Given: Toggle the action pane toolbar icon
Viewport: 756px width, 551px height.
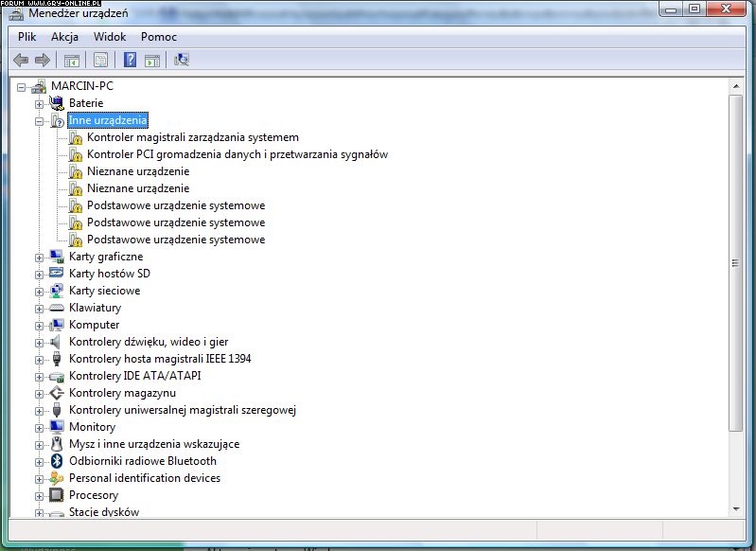Looking at the screenshot, I should click(152, 61).
